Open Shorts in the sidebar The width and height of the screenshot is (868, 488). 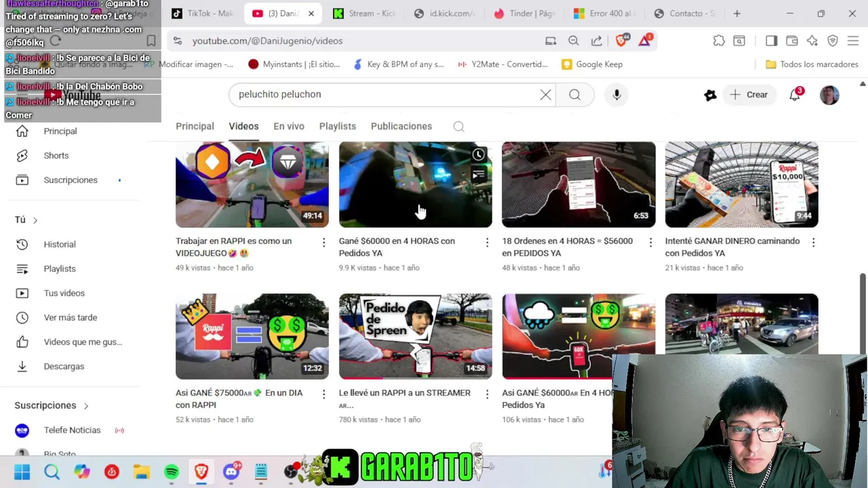tap(56, 155)
